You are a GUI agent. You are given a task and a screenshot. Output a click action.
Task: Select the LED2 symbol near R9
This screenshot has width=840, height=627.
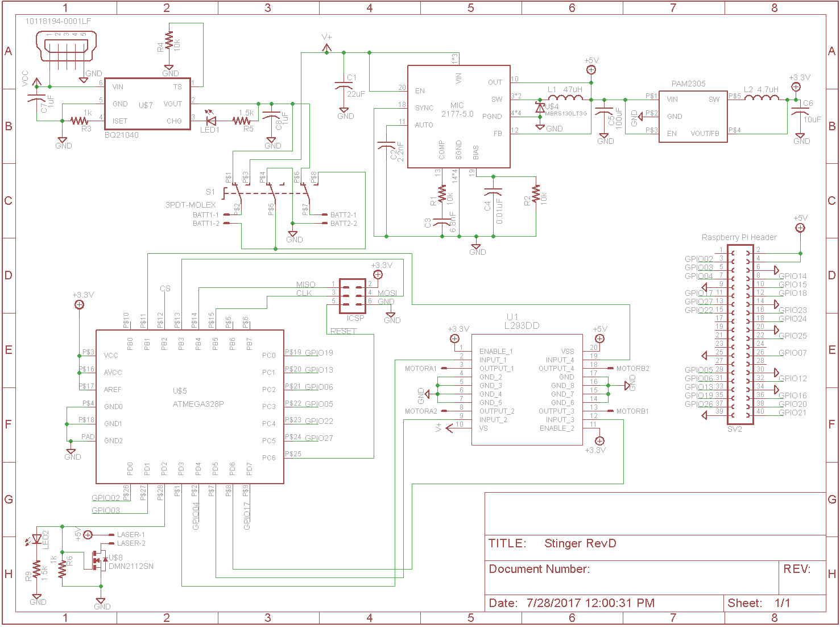(x=38, y=539)
